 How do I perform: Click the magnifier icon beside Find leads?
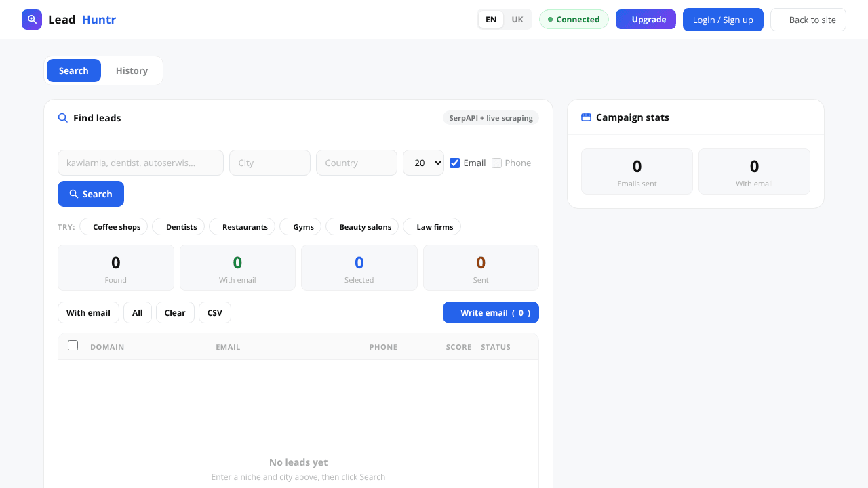(63, 118)
